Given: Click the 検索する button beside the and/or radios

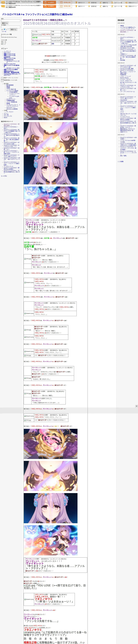Looking at the screenshot, I should (13, 30).
